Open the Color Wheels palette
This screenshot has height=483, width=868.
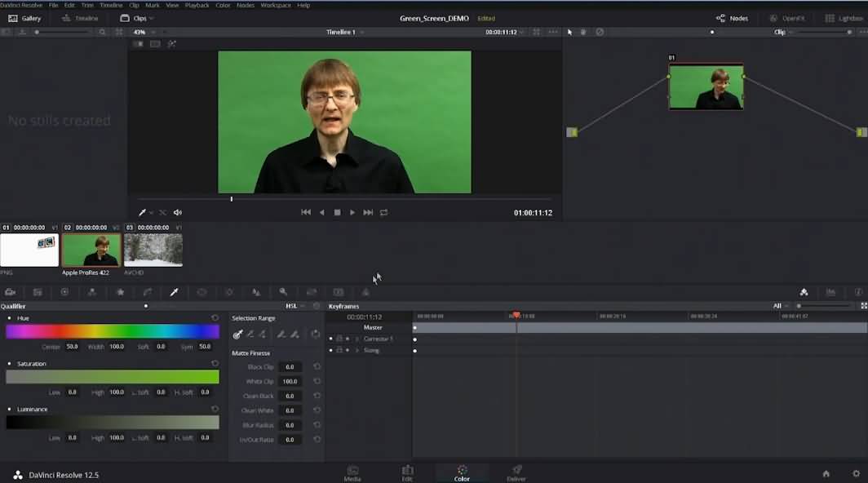tap(64, 292)
